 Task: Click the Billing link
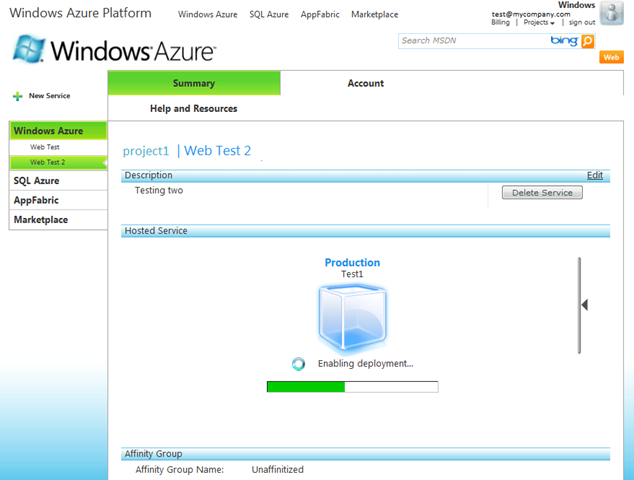[x=501, y=23]
